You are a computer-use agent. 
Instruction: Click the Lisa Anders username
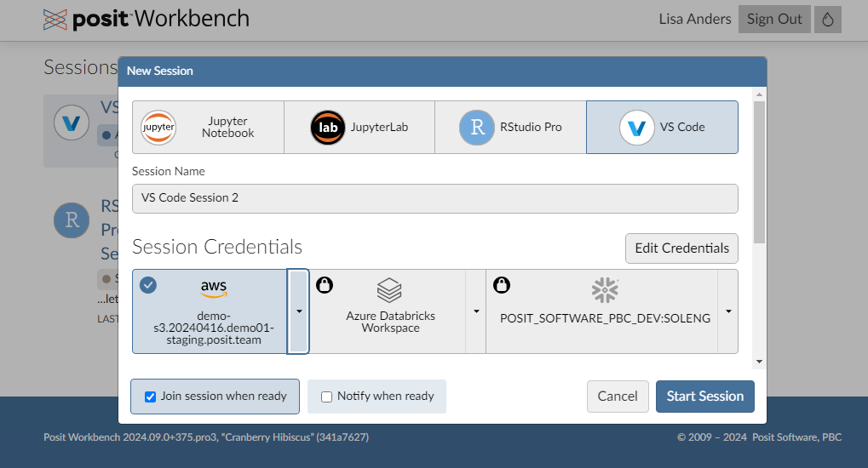point(695,19)
